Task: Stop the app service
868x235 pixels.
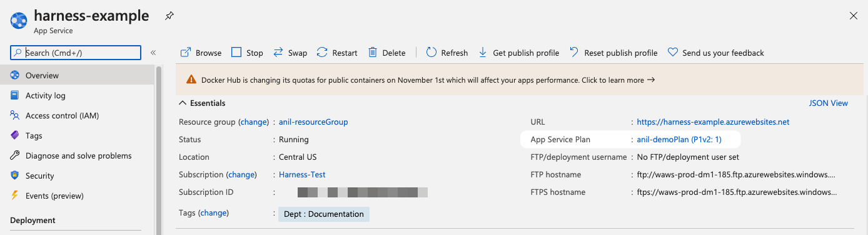Action: pos(247,53)
